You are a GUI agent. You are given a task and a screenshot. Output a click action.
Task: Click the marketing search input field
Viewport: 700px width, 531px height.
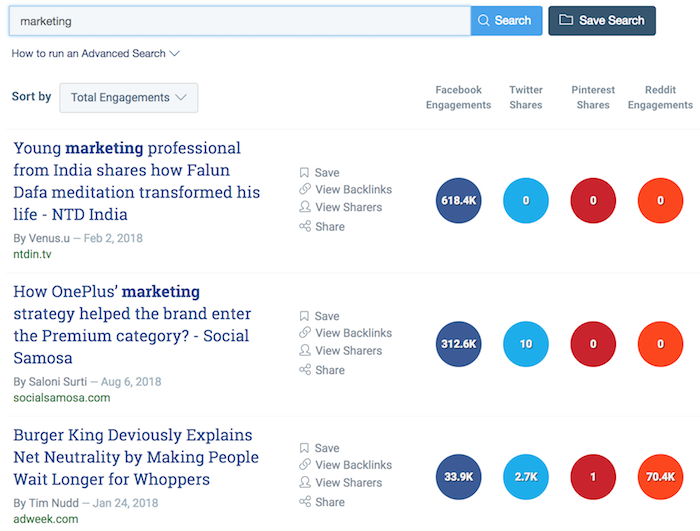point(240,21)
